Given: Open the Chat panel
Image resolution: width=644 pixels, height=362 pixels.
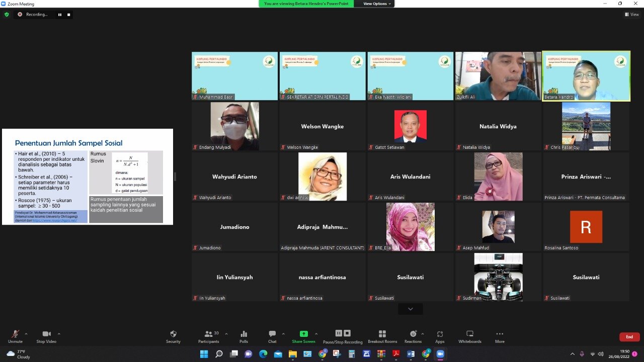Looking at the screenshot, I should coord(272,336).
